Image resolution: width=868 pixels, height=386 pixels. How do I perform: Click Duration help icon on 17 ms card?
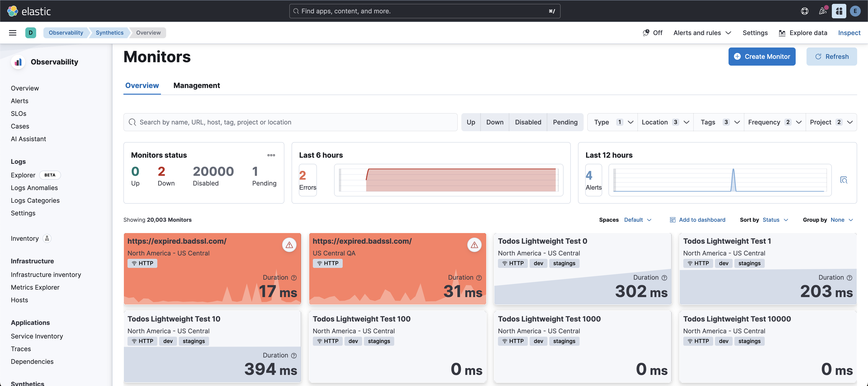[x=294, y=278]
